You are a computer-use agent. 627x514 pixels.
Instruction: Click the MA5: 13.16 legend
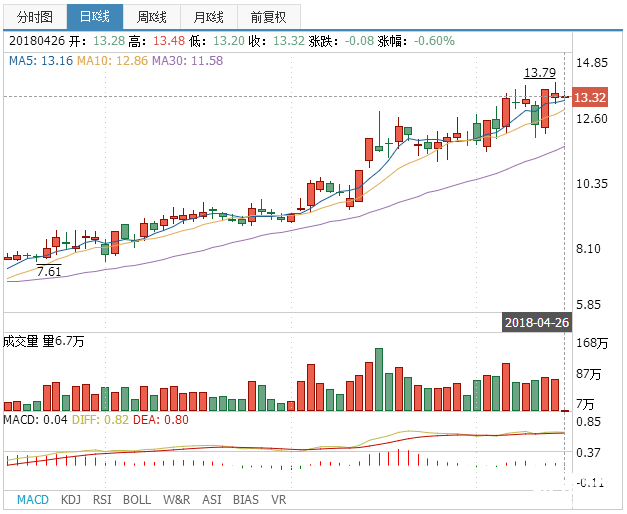pos(41,61)
